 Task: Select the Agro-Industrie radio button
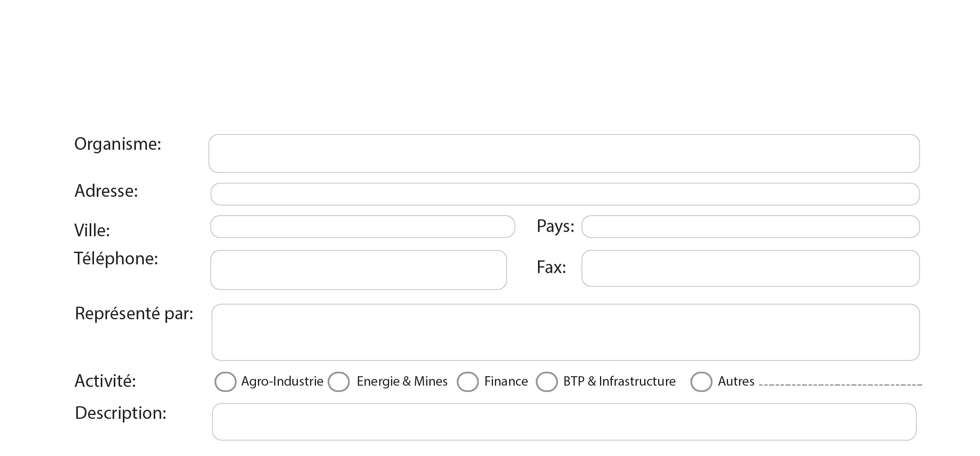coord(225,382)
